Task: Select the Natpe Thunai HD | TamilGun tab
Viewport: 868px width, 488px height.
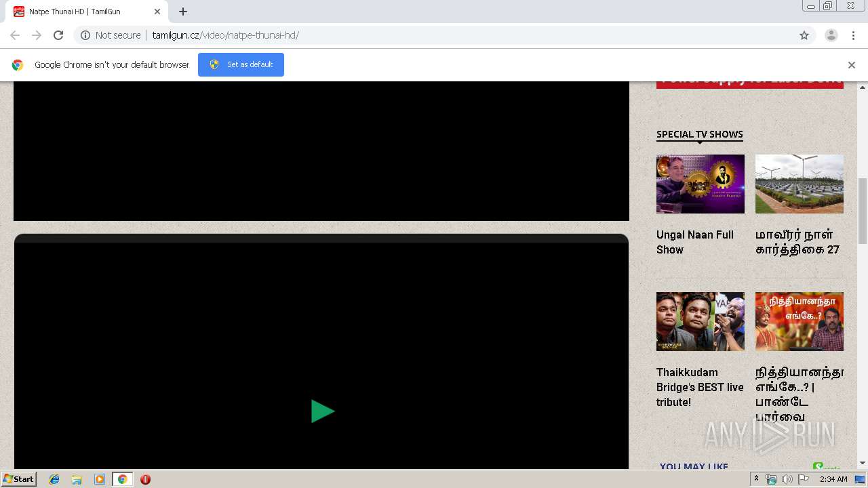Action: tap(87, 12)
